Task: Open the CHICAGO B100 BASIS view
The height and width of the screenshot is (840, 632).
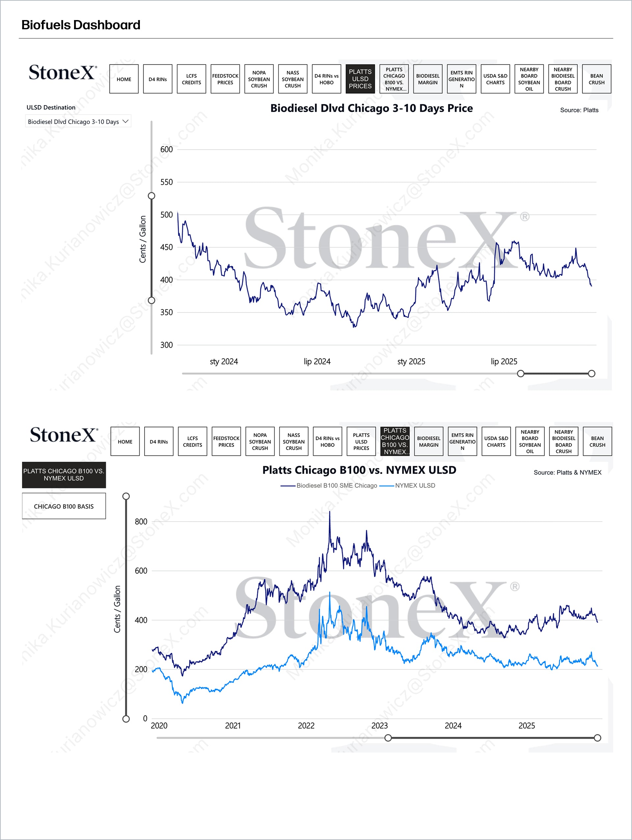Action: pyautogui.click(x=64, y=506)
